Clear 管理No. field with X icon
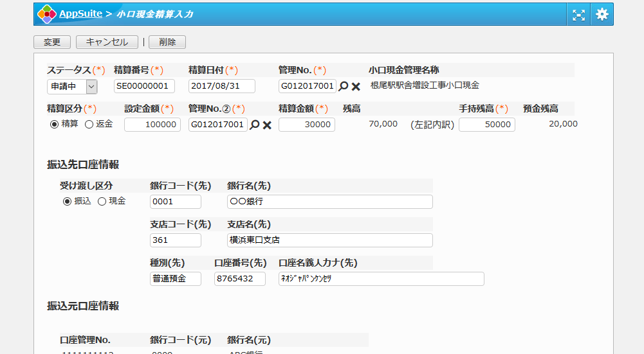 click(356, 86)
